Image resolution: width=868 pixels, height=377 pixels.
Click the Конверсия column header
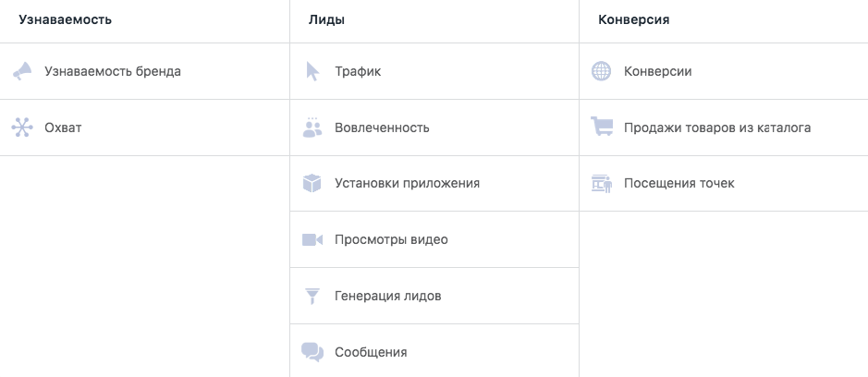coord(634,19)
